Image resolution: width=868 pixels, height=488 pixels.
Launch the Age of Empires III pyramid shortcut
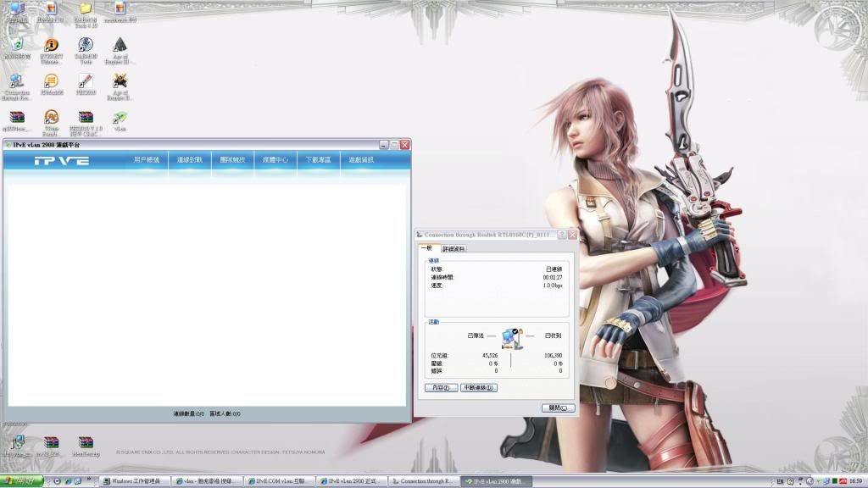click(120, 46)
